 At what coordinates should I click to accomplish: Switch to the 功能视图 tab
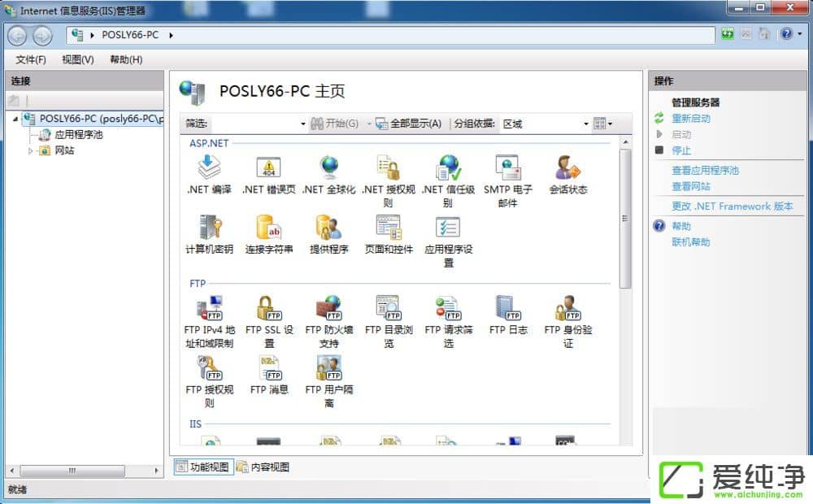[x=203, y=467]
